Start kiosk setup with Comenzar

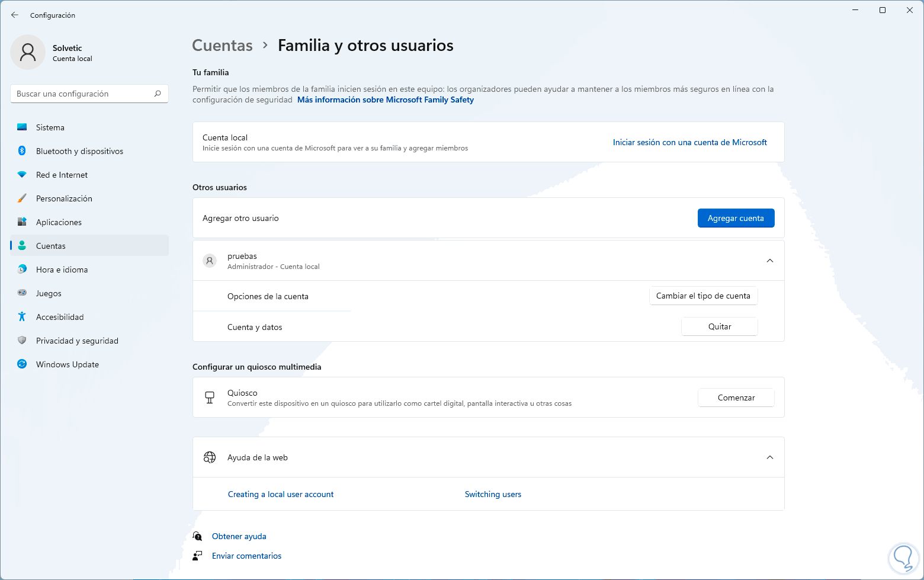coord(736,398)
